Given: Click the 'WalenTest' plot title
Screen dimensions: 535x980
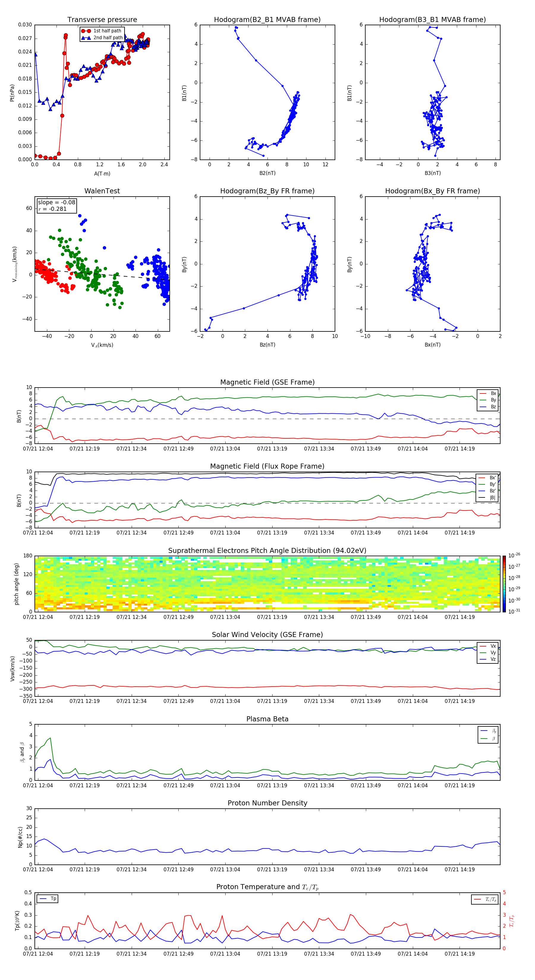Looking at the screenshot, I should pos(102,191).
